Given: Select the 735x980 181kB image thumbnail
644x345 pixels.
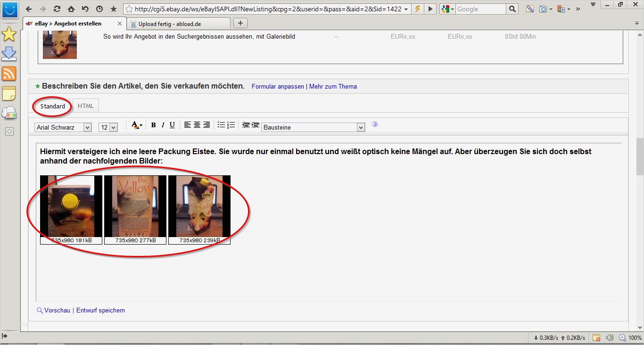Looking at the screenshot, I should click(71, 210).
